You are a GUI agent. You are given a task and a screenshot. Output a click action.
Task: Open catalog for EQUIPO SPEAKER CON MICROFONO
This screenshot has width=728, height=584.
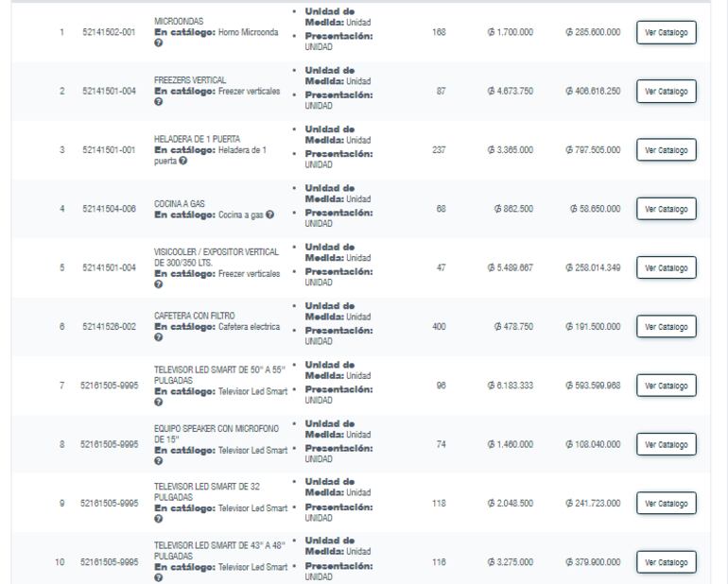pyautogui.click(x=666, y=444)
